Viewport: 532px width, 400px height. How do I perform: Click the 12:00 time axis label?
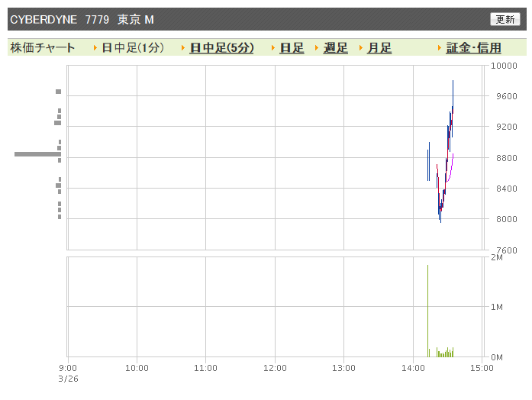(275, 368)
